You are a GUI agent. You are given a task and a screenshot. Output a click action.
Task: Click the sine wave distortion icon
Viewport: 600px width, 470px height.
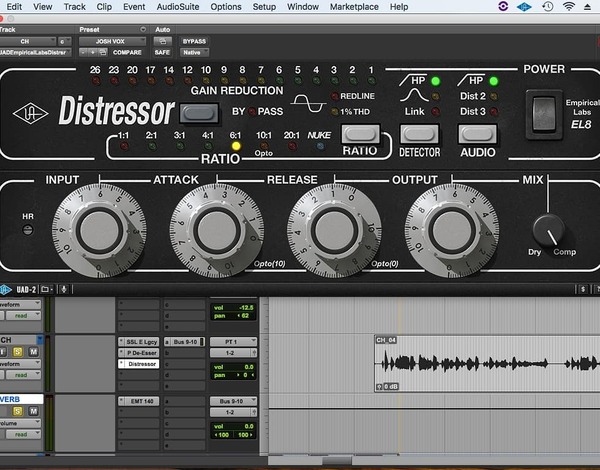(x=308, y=103)
